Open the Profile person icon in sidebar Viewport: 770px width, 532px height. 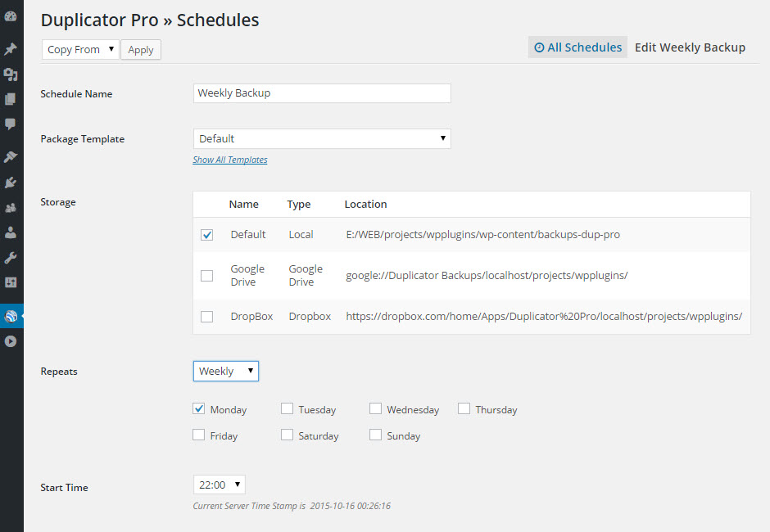(11, 232)
